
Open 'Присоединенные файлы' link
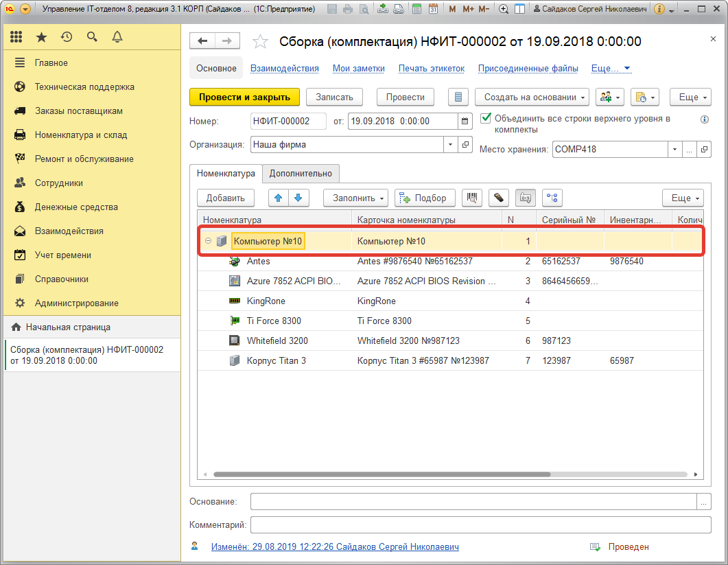click(528, 68)
